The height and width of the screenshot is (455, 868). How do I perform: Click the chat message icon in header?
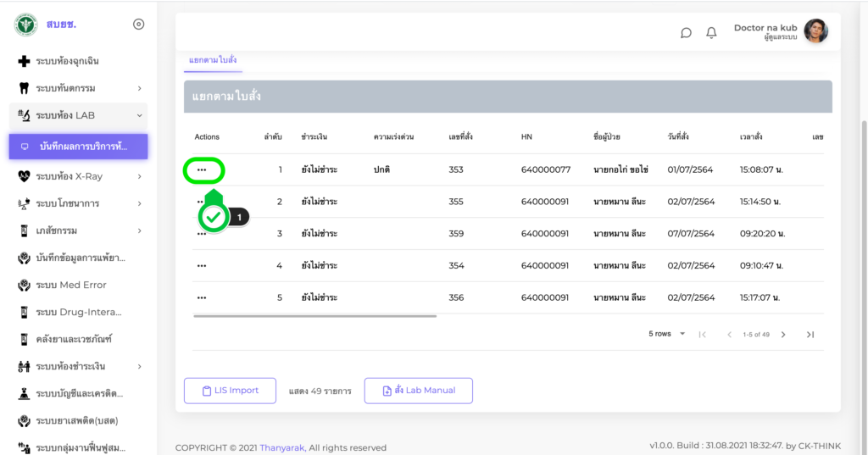pos(686,33)
